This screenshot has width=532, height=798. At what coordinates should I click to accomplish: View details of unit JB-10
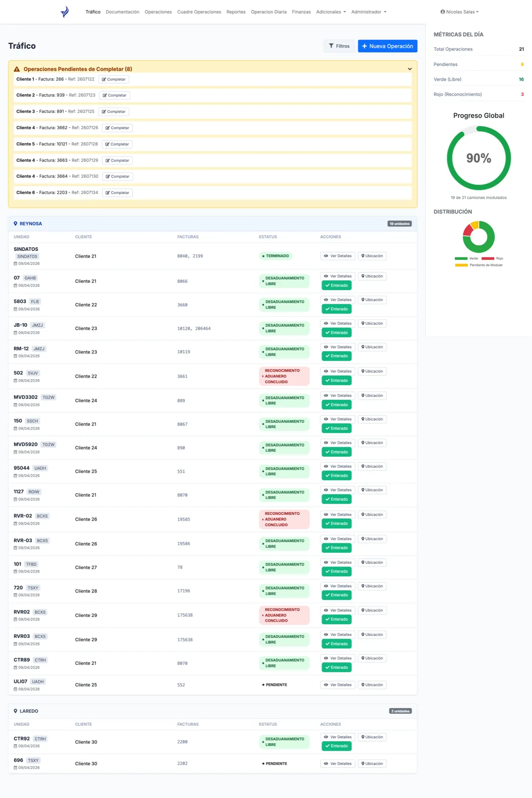(x=338, y=323)
